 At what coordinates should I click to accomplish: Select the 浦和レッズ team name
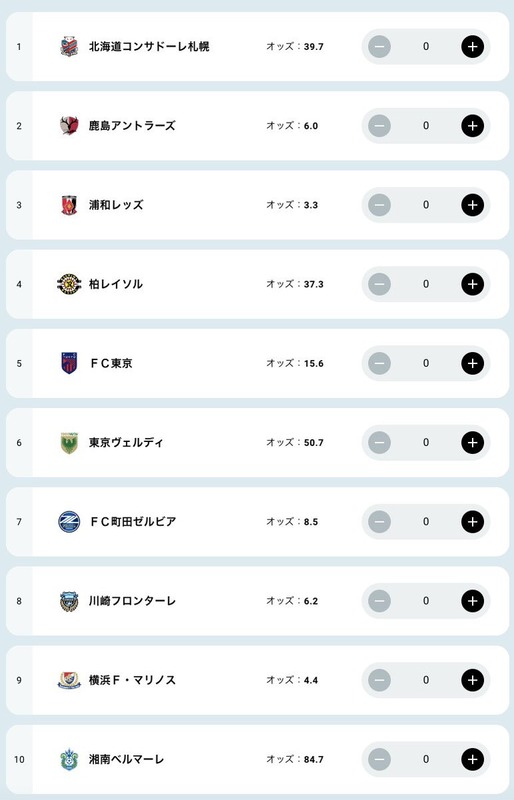pyautogui.click(x=116, y=205)
